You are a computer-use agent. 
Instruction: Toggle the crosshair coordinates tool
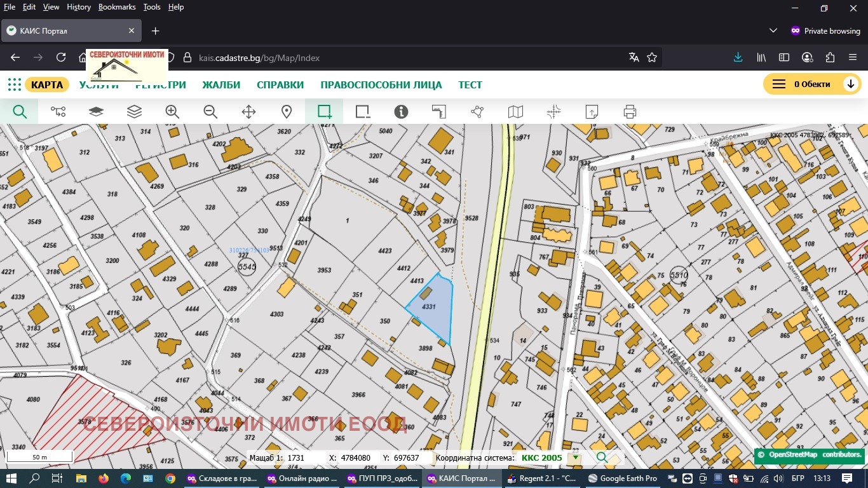tap(553, 112)
